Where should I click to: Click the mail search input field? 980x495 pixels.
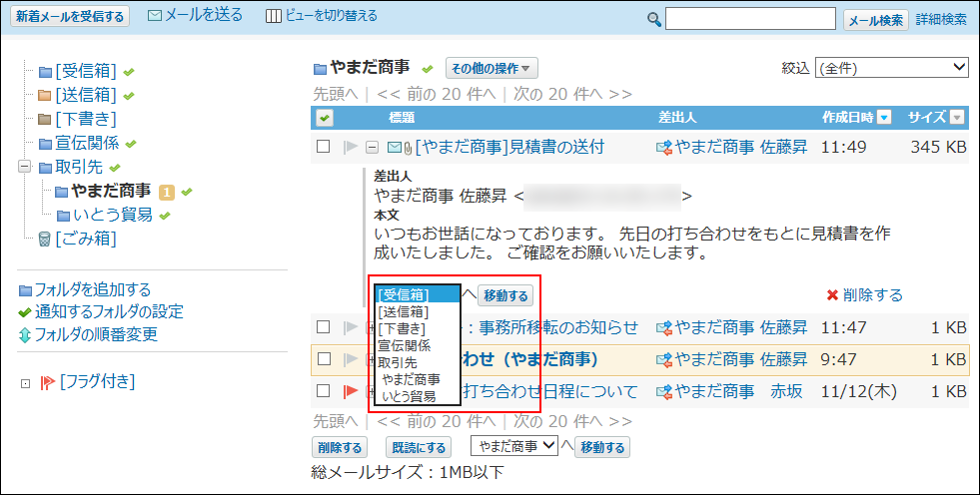[x=750, y=19]
